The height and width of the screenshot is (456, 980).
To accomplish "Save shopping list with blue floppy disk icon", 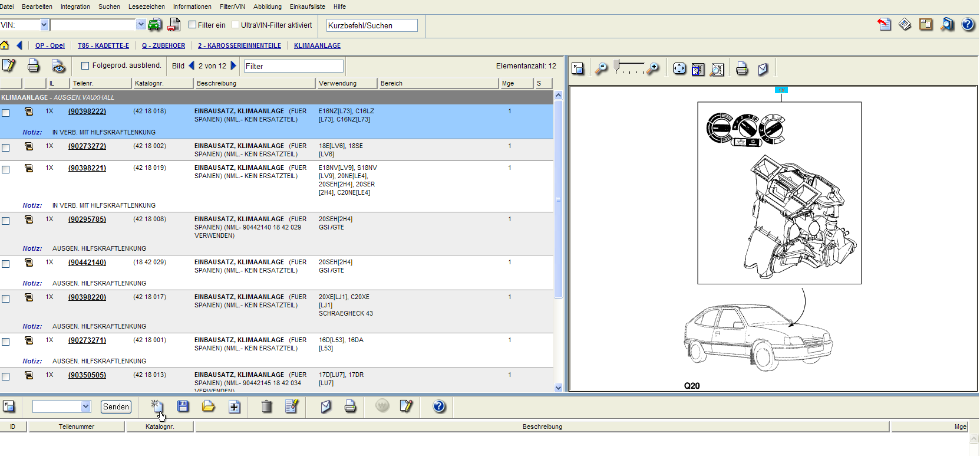I will [x=183, y=406].
